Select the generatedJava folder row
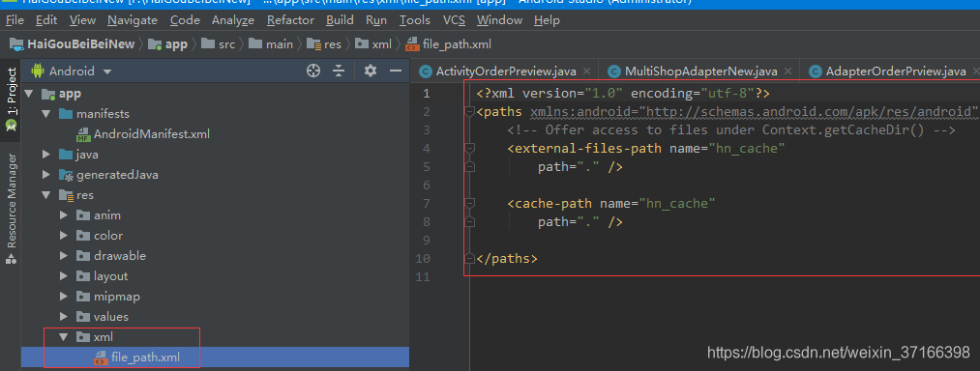 click(215, 175)
